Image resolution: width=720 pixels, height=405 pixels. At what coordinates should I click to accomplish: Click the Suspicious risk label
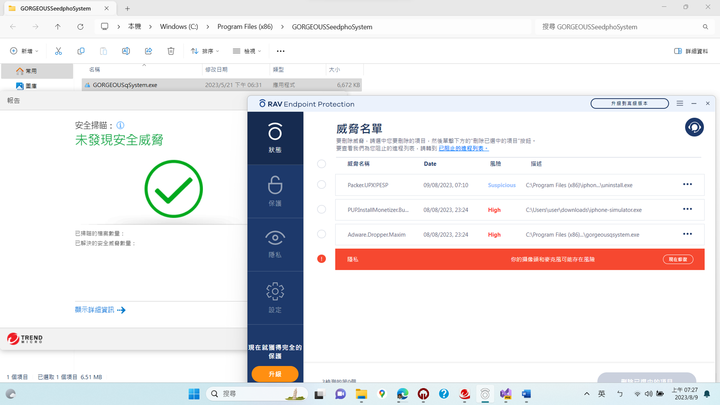click(501, 185)
